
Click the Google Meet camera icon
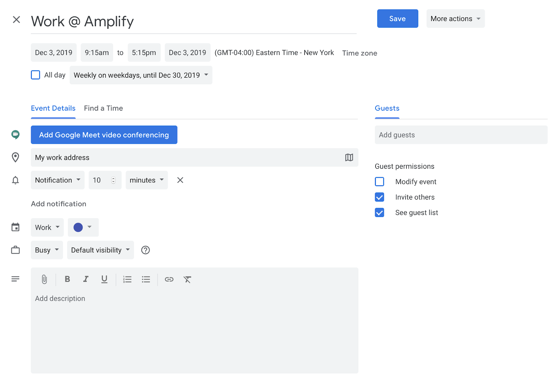15,135
